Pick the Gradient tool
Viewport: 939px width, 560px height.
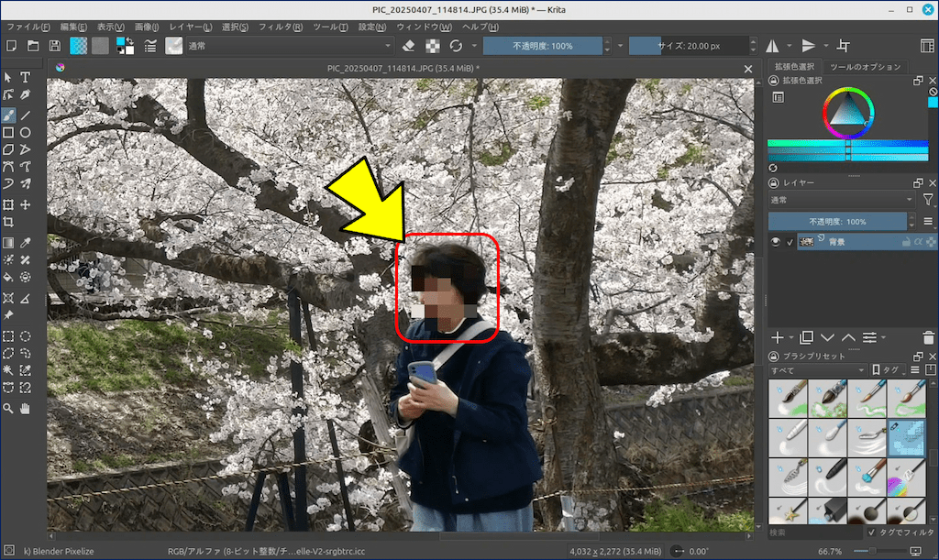pyautogui.click(x=8, y=243)
